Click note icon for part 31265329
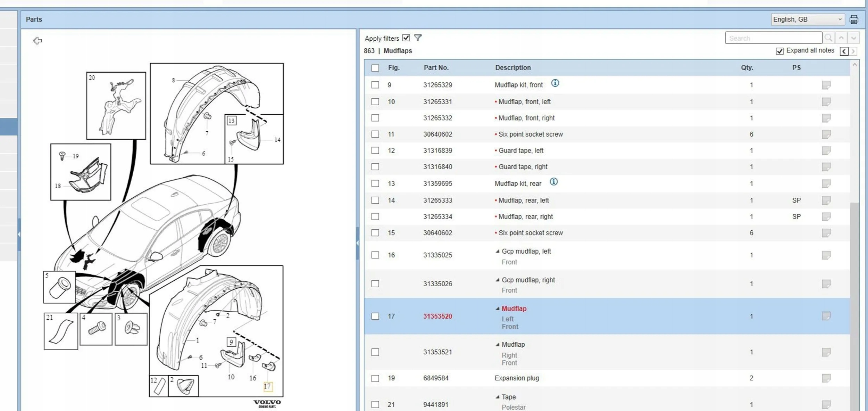This screenshot has height=411, width=868. pyautogui.click(x=826, y=85)
